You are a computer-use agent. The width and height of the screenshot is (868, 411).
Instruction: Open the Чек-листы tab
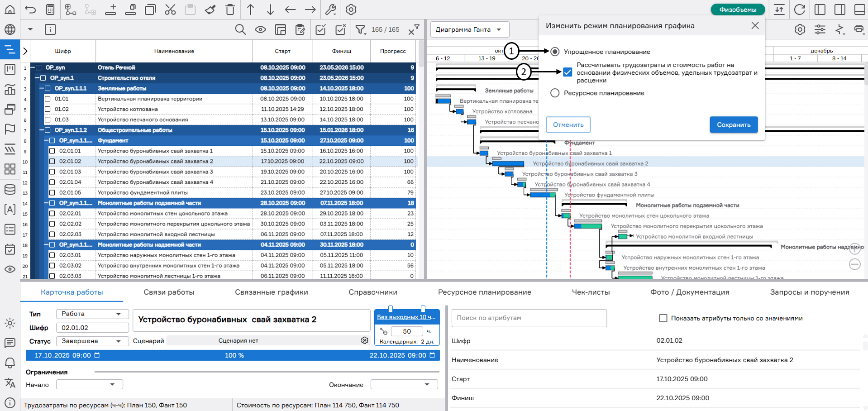tap(591, 292)
